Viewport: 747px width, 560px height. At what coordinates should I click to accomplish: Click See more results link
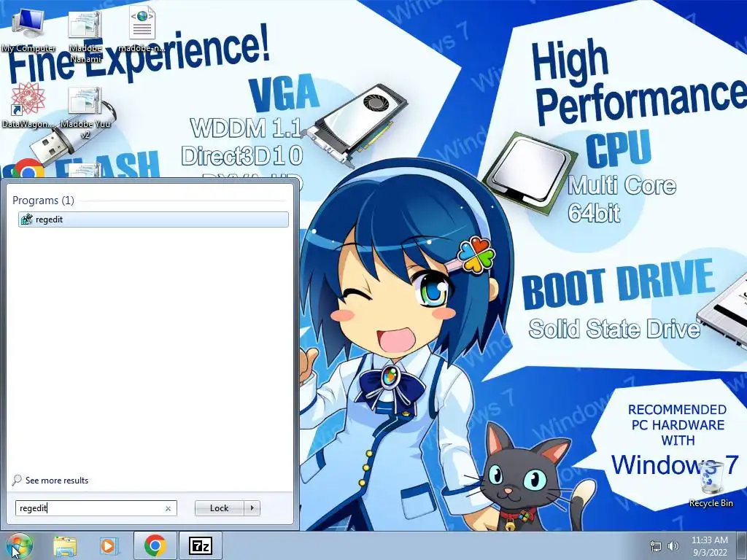[x=57, y=480]
